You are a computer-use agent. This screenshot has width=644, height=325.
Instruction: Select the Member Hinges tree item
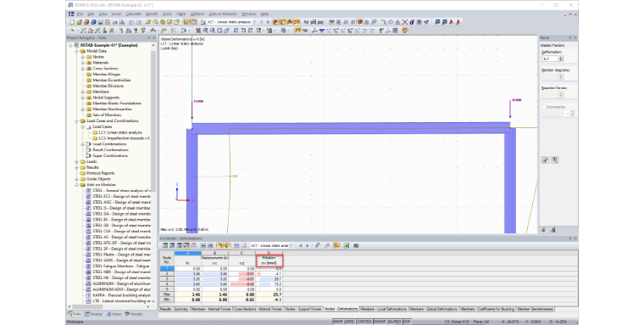pos(107,74)
